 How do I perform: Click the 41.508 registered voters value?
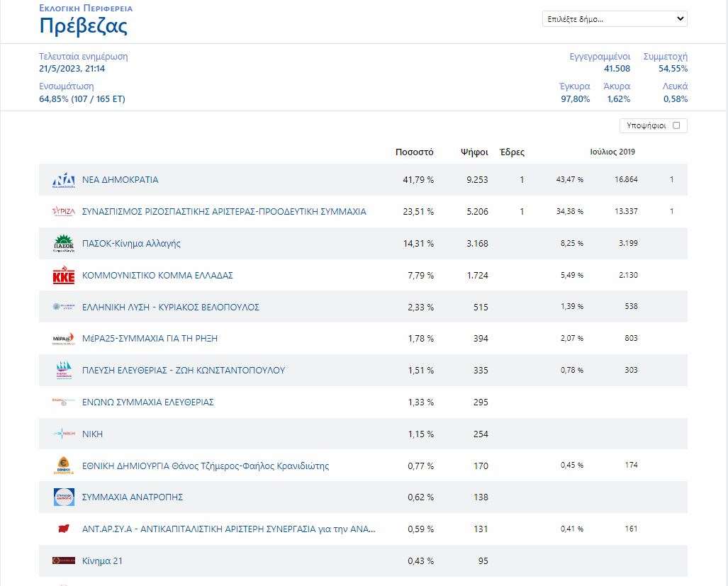pos(617,69)
